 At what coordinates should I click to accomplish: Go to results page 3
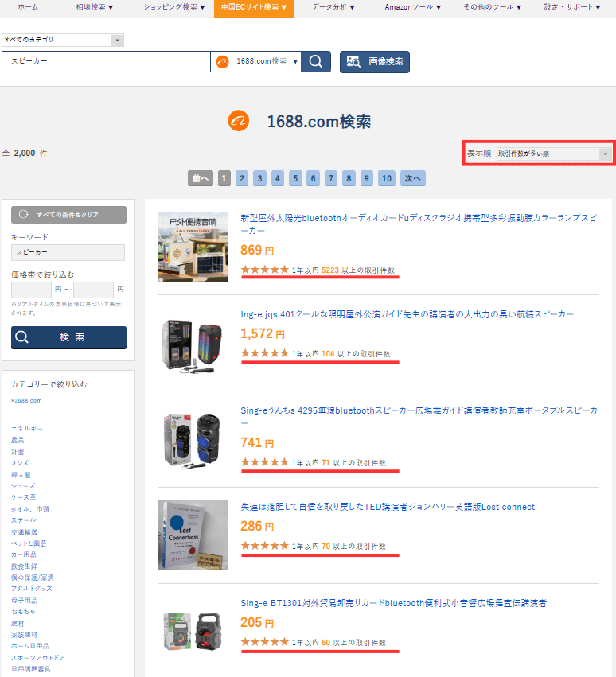[x=259, y=178]
